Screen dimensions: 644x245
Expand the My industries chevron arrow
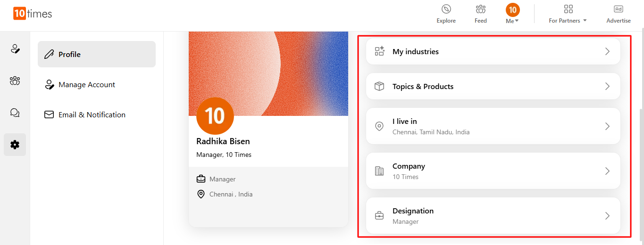(x=607, y=51)
